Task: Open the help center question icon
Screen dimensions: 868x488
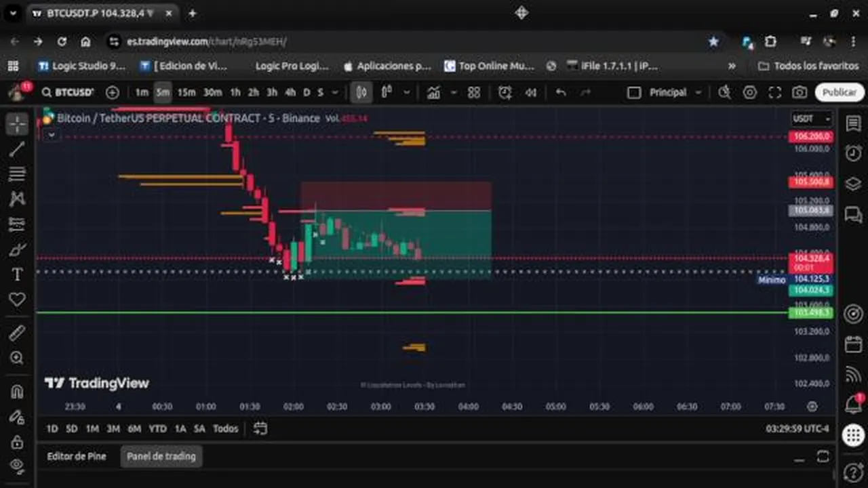Action: (x=854, y=472)
